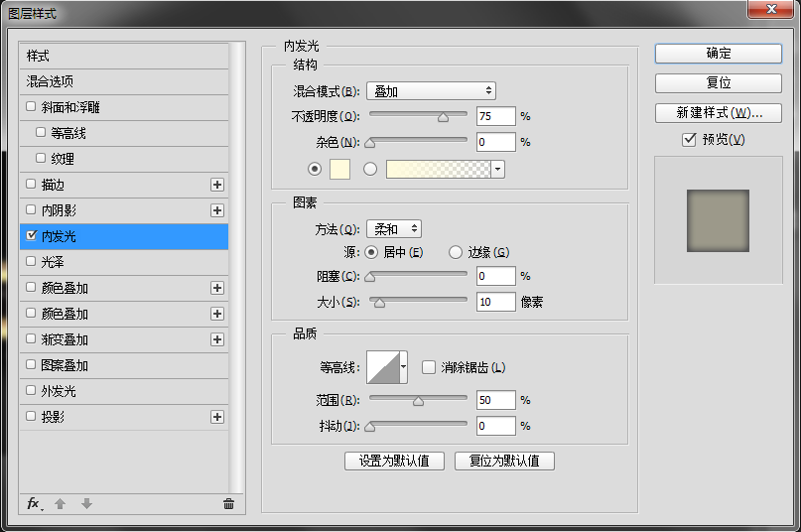
Task: Select 混合选项 in the styles list
Action: (x=50, y=81)
